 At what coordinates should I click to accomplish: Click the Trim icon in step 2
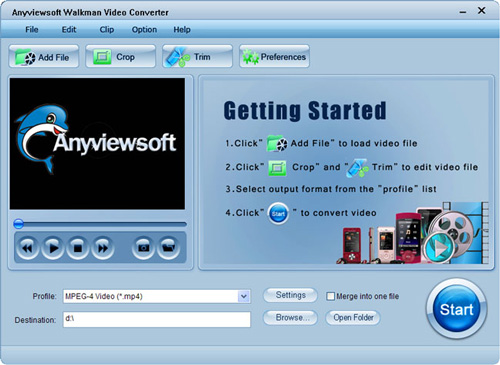click(x=358, y=168)
